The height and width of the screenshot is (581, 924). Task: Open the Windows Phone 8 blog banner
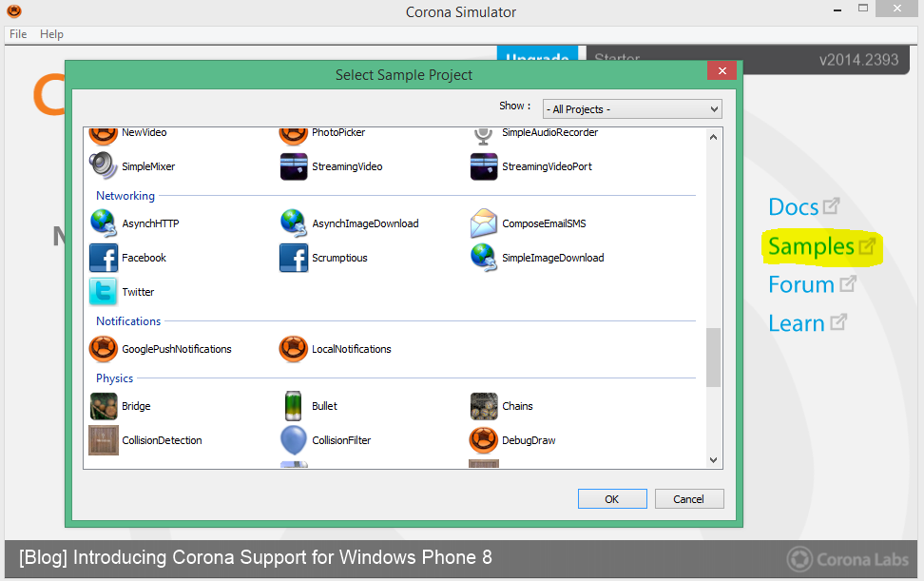(255, 557)
